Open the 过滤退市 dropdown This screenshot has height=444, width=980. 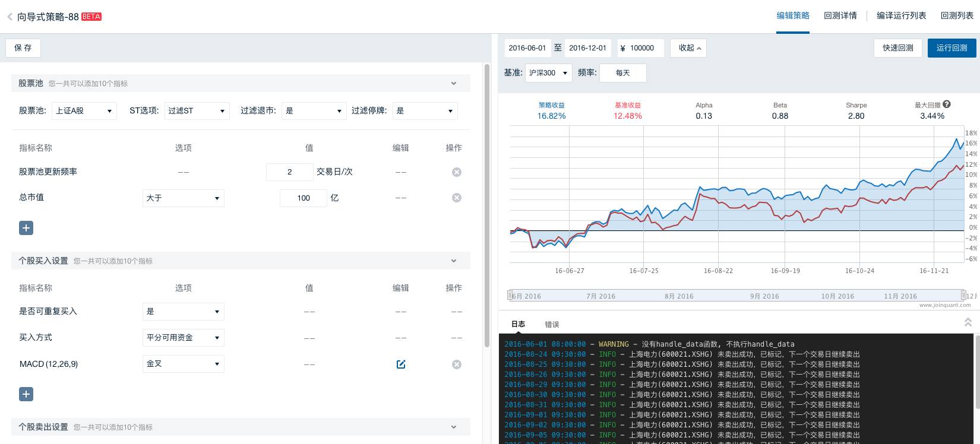pos(314,111)
